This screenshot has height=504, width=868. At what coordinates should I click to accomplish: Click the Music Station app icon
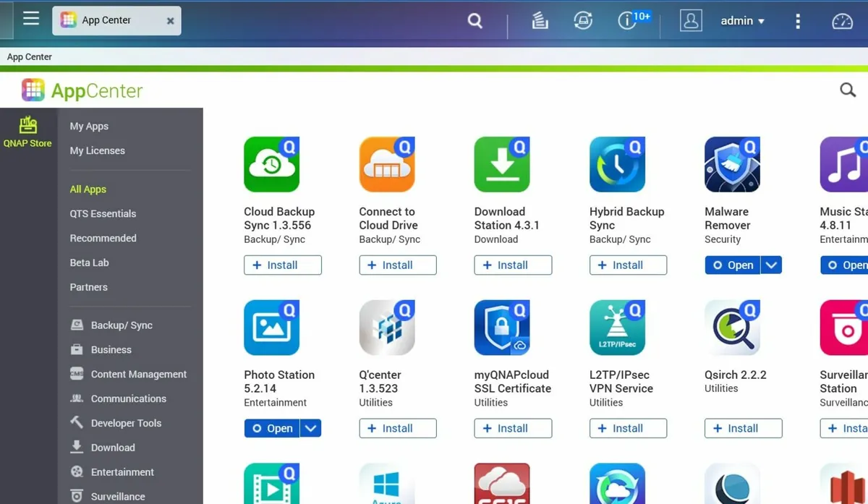[x=844, y=164]
